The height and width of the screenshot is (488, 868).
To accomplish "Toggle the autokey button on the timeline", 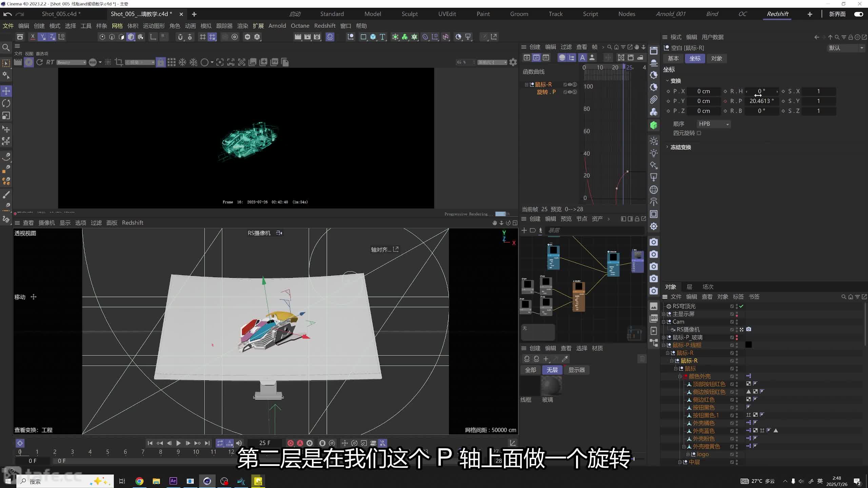I will tap(300, 443).
